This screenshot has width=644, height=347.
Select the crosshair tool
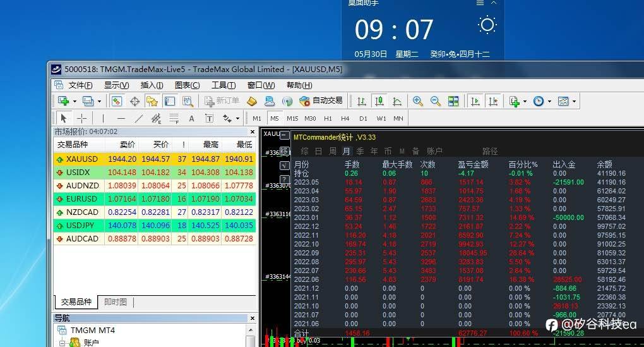(81, 118)
